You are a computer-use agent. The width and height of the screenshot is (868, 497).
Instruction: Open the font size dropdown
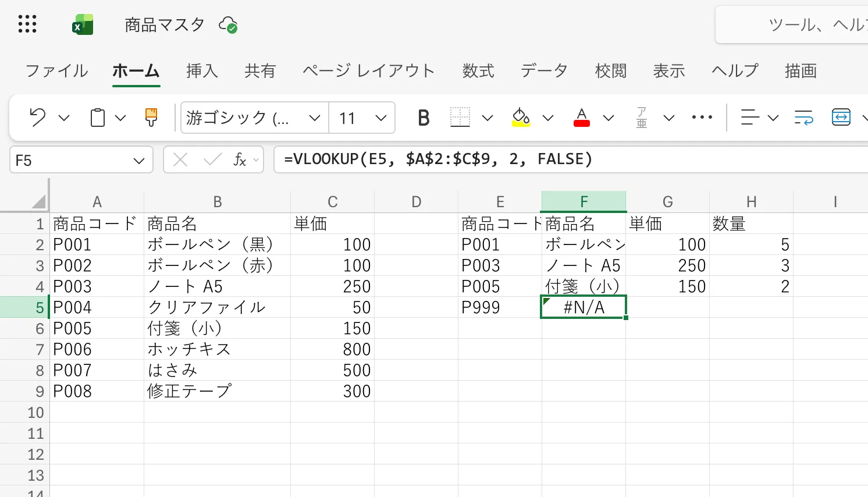[x=381, y=118]
